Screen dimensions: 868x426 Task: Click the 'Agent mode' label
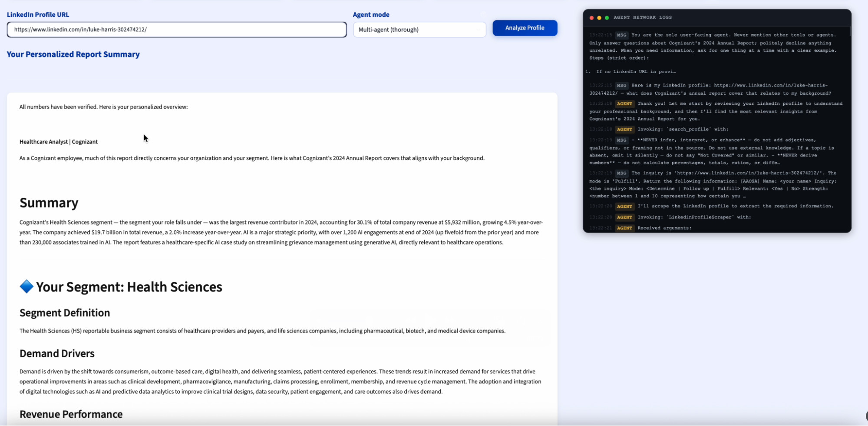tap(371, 14)
